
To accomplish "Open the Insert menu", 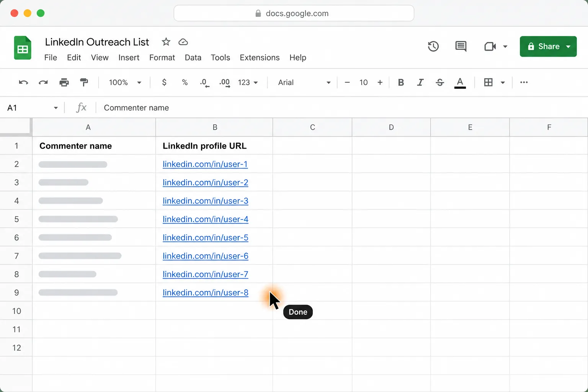I will [x=129, y=57].
